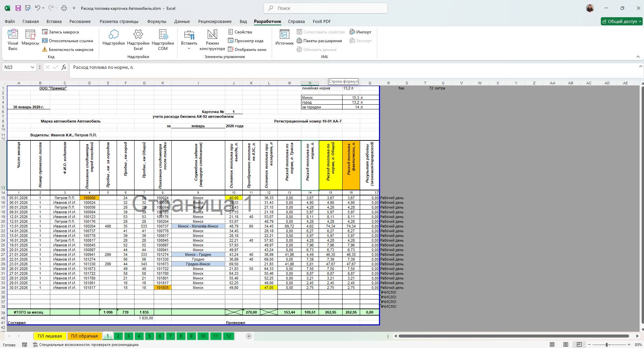The height and width of the screenshot is (348, 644).
Task: Click the XML Импорт button
Action: pos(360,32)
